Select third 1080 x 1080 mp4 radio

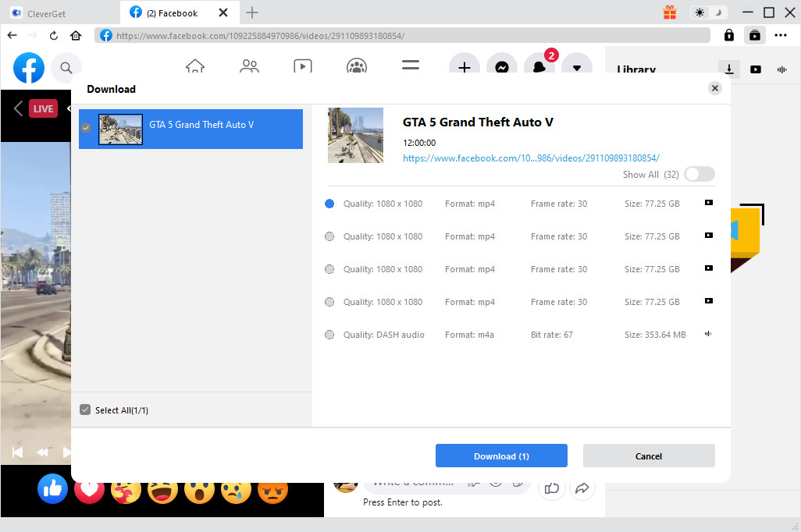329,269
